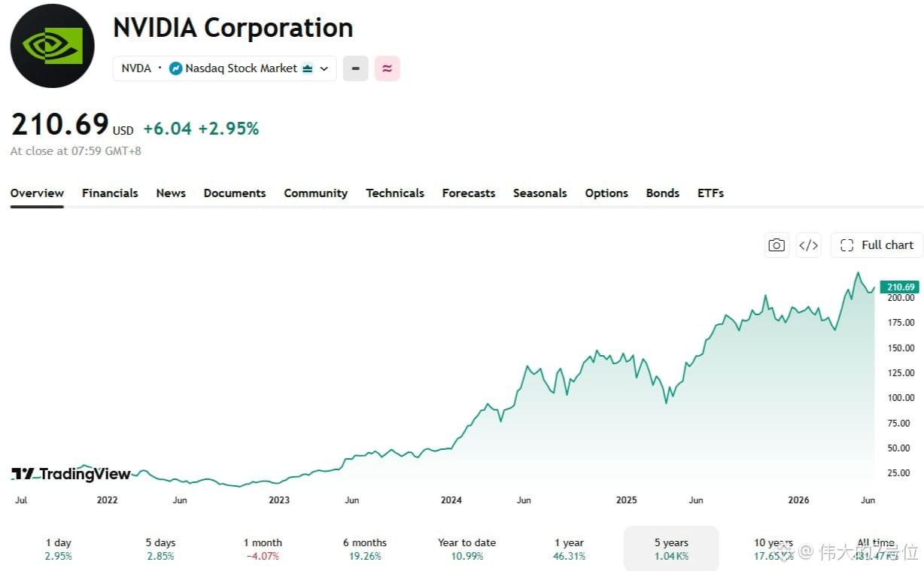Go to the Forecasts tab
Image resolution: width=924 pixels, height=571 pixels.
[469, 193]
